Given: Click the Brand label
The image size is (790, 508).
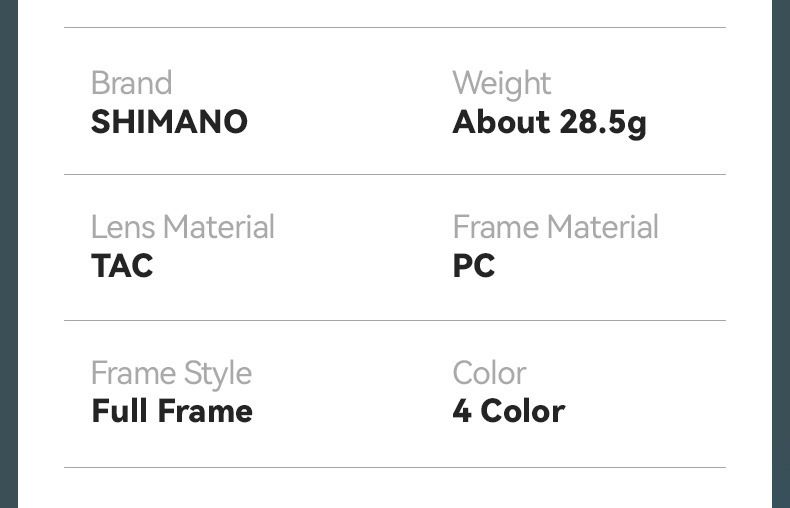Looking at the screenshot, I should 131,83.
